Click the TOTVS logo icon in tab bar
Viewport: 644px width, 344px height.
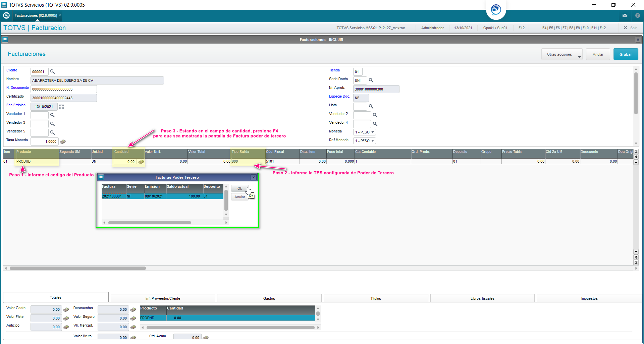click(6, 15)
